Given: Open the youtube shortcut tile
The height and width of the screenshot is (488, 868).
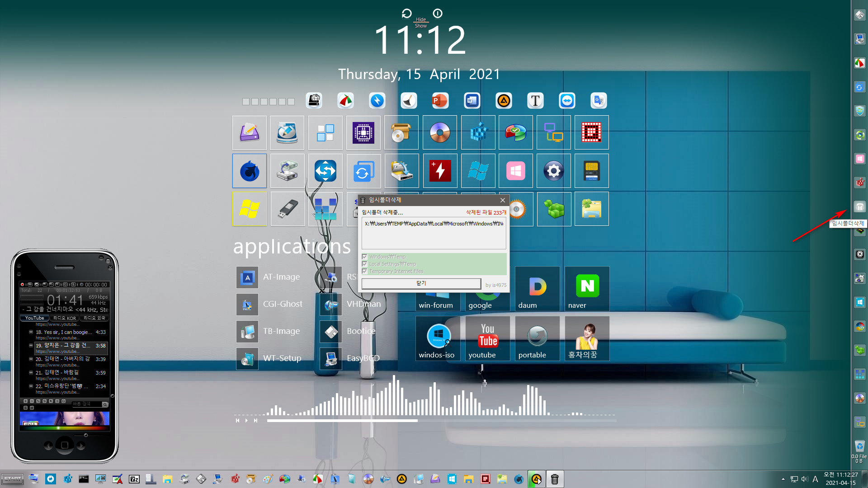Looking at the screenshot, I should coord(488,338).
